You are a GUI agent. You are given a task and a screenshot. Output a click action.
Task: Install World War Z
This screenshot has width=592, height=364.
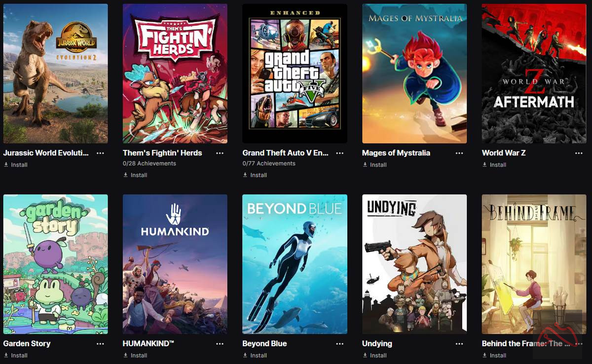494,165
